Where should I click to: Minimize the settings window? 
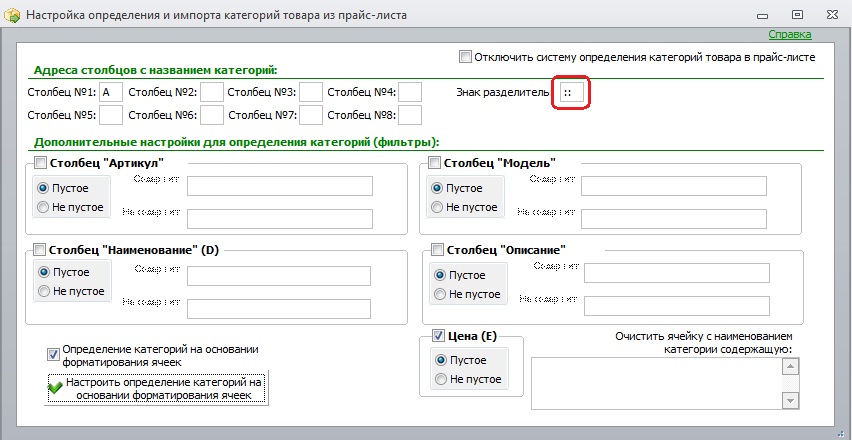762,16
